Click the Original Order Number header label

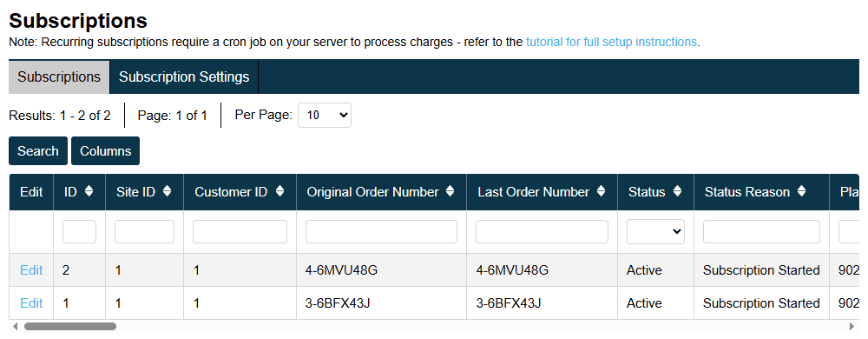pos(372,192)
